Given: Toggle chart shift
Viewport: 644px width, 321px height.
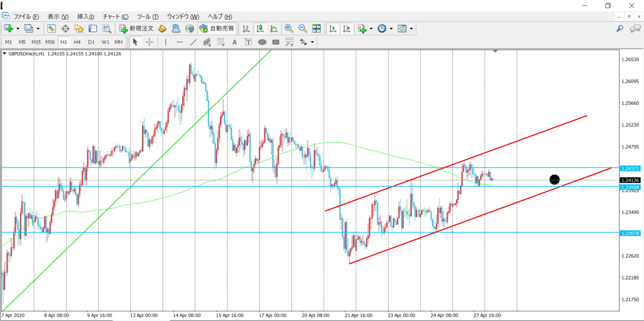Looking at the screenshot, I should tap(347, 28).
